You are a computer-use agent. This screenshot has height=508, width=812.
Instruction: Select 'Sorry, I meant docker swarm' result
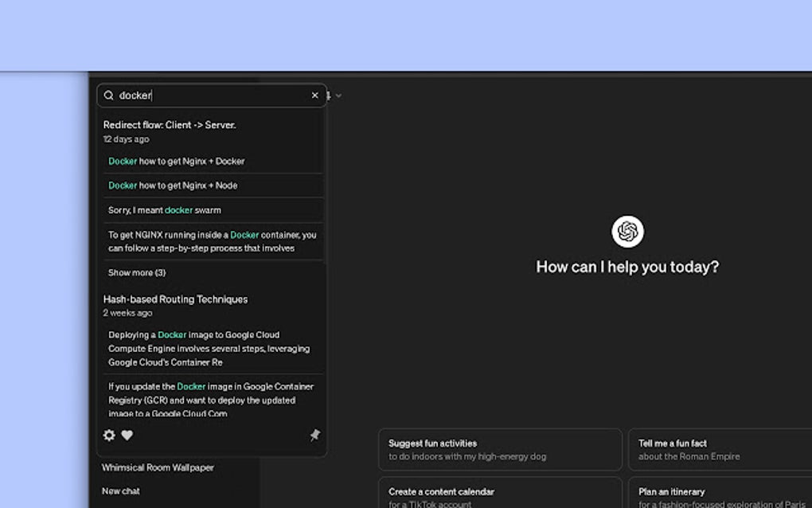tap(170, 210)
